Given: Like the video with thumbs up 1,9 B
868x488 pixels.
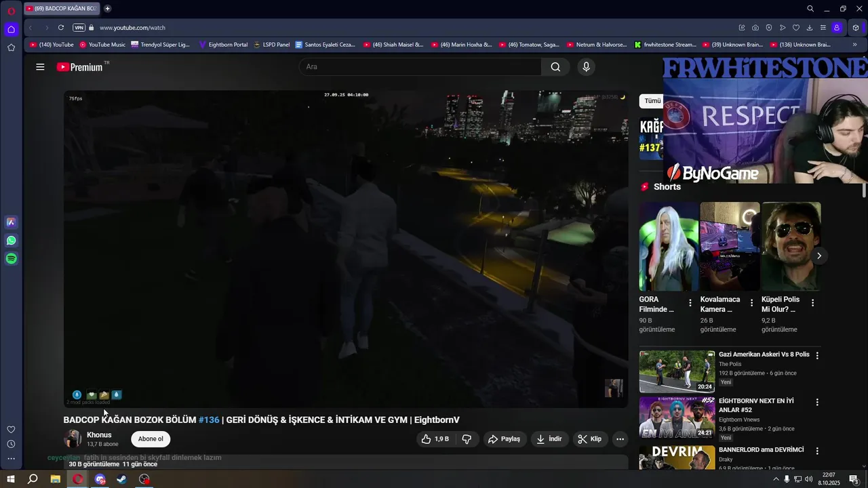Looking at the screenshot, I should tap(435, 439).
